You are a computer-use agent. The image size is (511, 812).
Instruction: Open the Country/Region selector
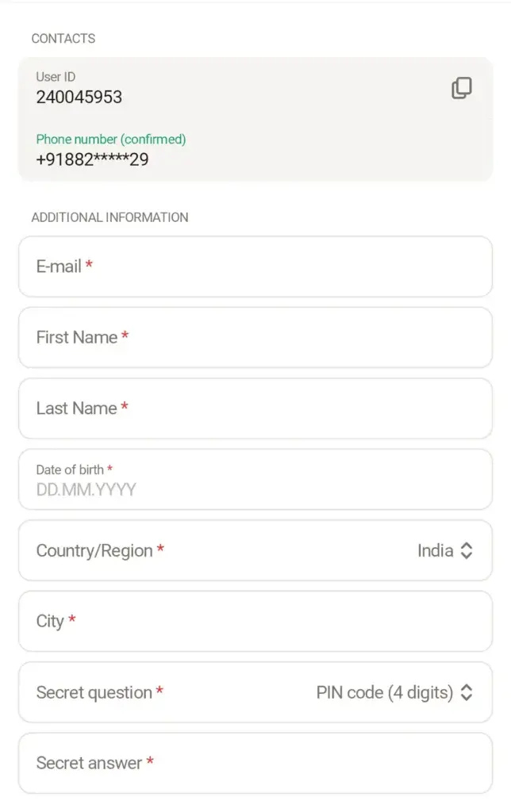(255, 550)
